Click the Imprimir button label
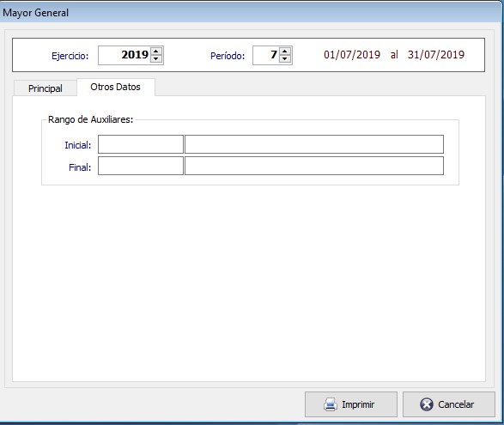 coord(358,404)
